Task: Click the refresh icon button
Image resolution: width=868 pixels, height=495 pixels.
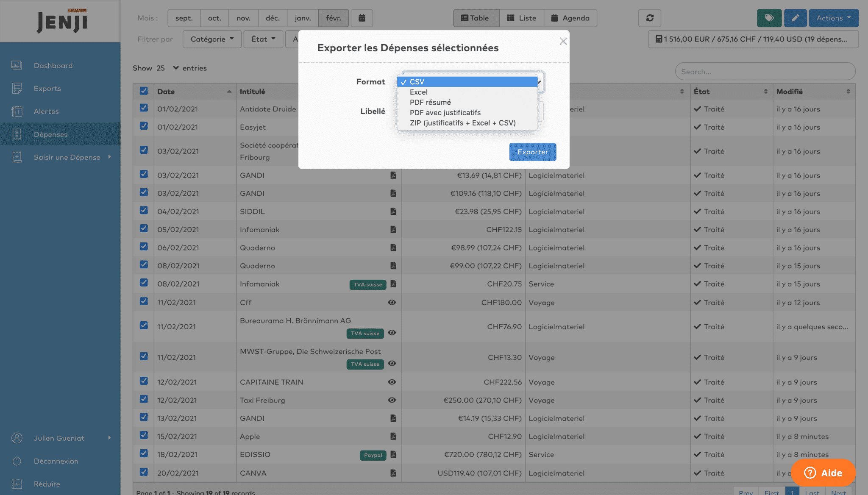Action: click(x=650, y=18)
